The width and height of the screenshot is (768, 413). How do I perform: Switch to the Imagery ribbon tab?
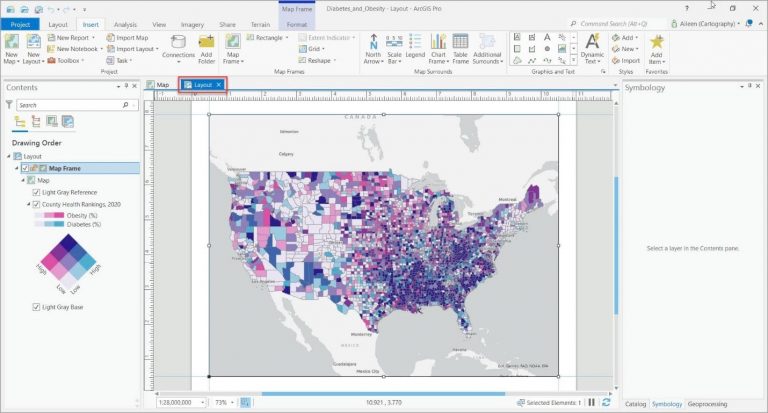pyautogui.click(x=192, y=24)
